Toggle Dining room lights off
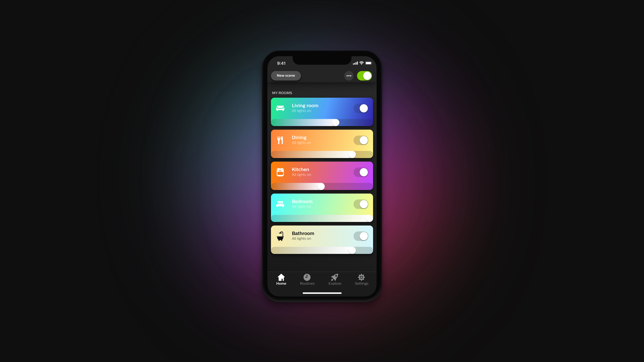 coord(362,140)
